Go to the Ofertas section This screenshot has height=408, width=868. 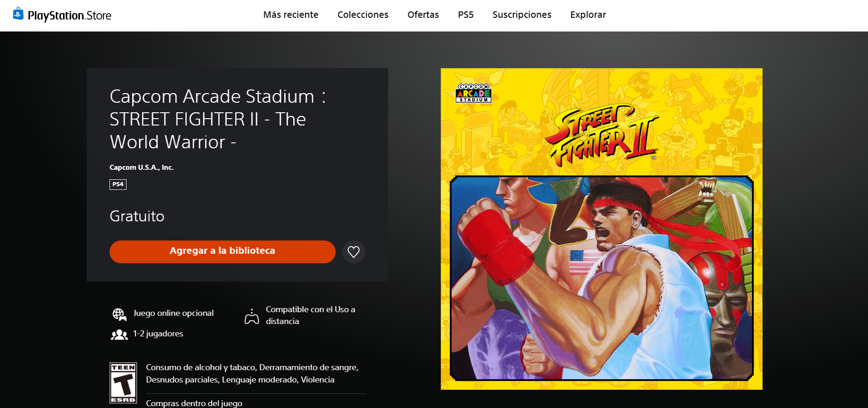point(423,15)
